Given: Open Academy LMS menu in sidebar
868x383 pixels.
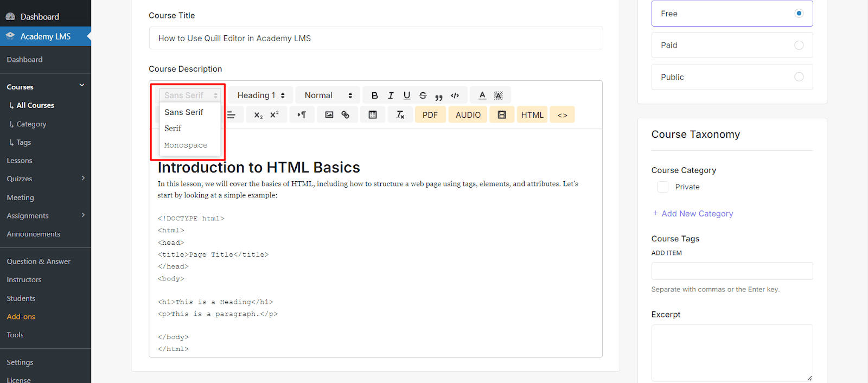Looking at the screenshot, I should pos(46,36).
